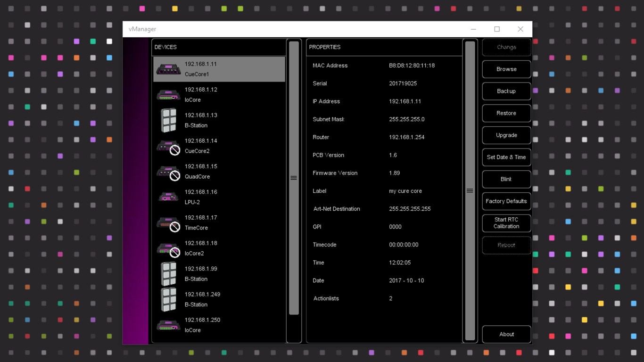
Task: Start RTC Calibration
Action: 506,223
